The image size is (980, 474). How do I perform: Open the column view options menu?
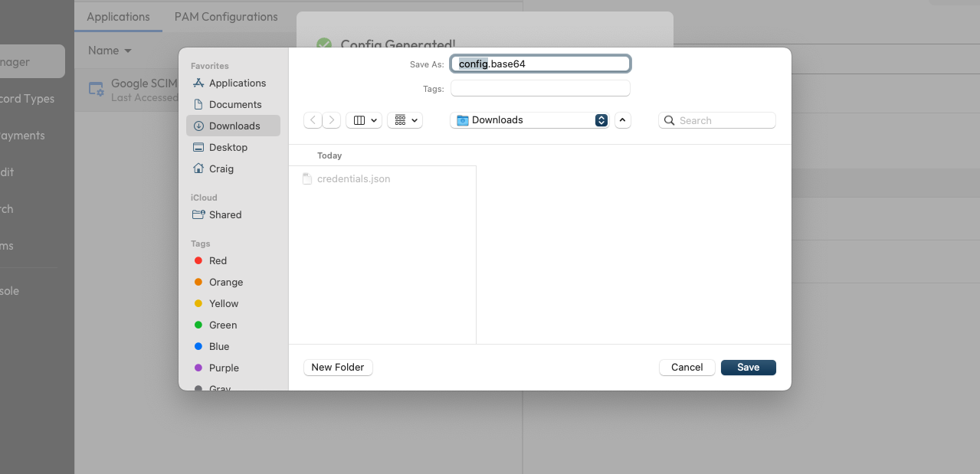(364, 120)
